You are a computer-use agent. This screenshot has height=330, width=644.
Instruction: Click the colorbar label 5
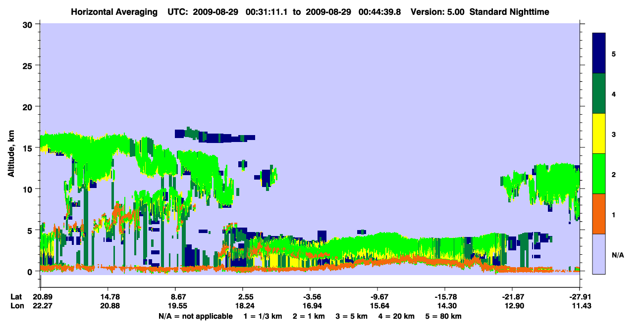614,53
